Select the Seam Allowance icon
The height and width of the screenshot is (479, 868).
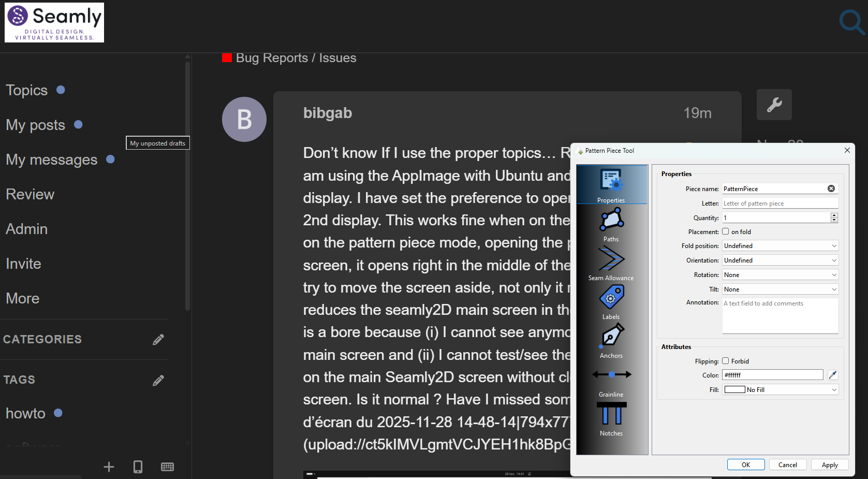point(611,259)
